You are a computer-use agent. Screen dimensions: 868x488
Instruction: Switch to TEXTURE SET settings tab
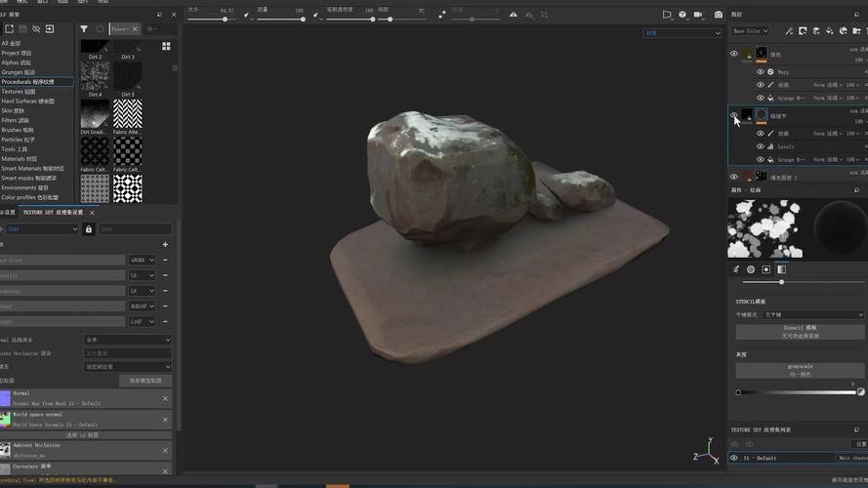[53, 213]
